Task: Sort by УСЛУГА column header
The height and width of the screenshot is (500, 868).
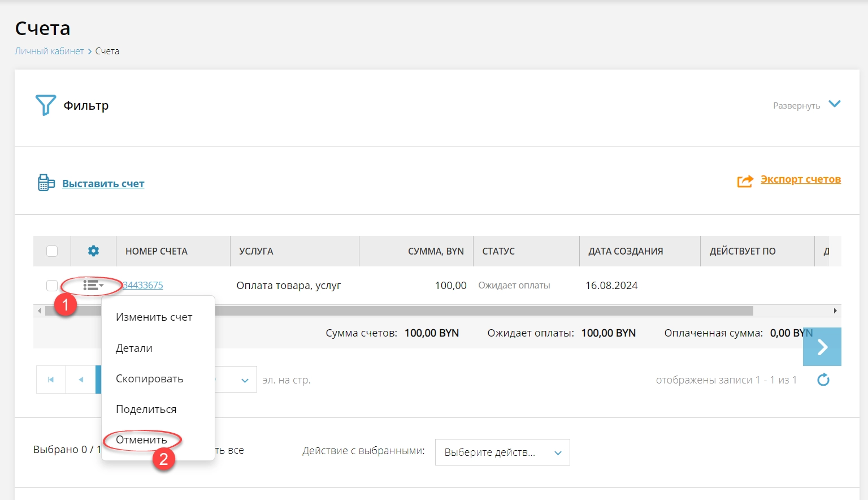Action: click(x=294, y=251)
